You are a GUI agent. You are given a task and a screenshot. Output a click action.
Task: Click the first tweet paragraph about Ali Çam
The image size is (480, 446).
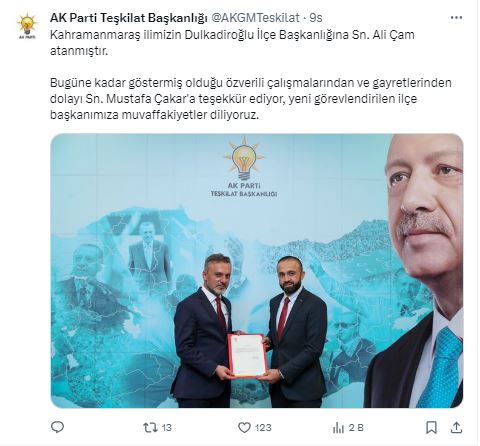coord(232,43)
